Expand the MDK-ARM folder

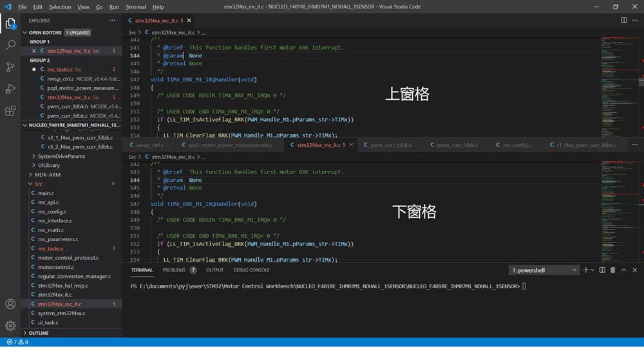pos(47,175)
